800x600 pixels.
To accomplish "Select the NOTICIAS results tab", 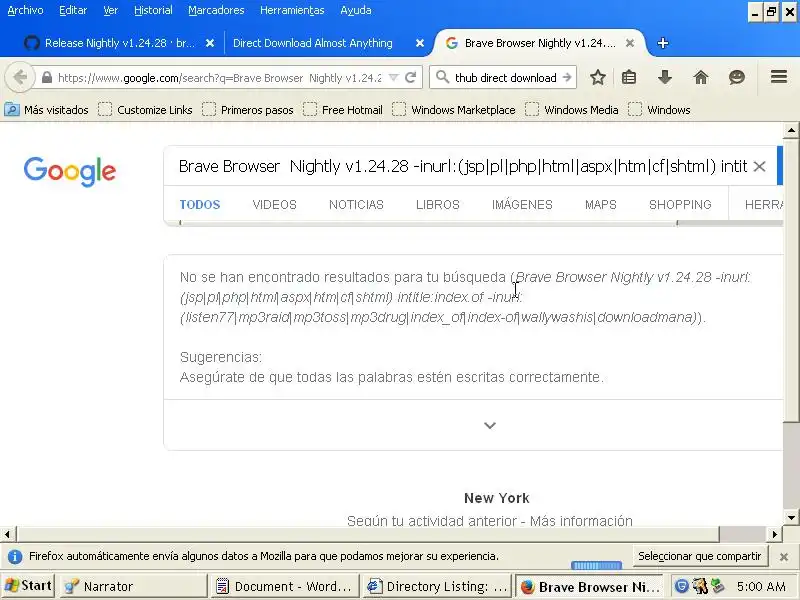I will (x=356, y=205).
